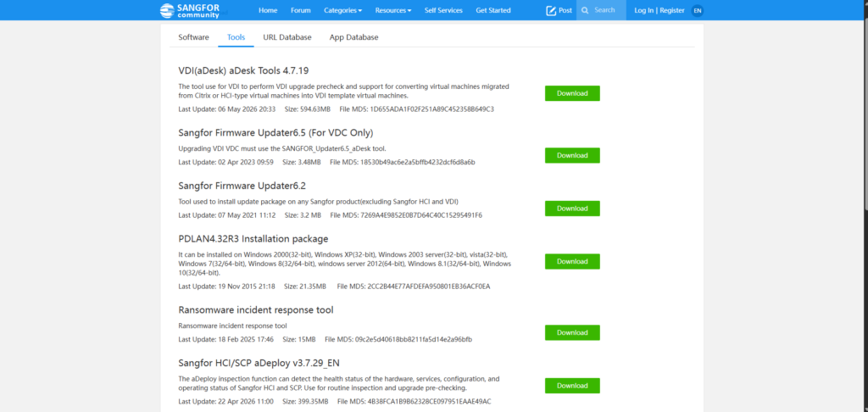
Task: Click the search magnifier icon
Action: (x=585, y=10)
